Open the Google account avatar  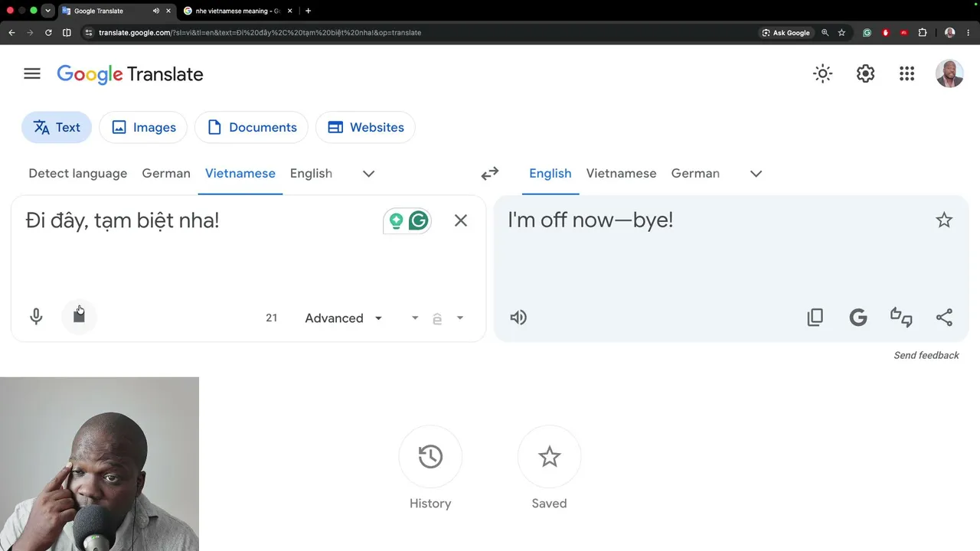949,73
